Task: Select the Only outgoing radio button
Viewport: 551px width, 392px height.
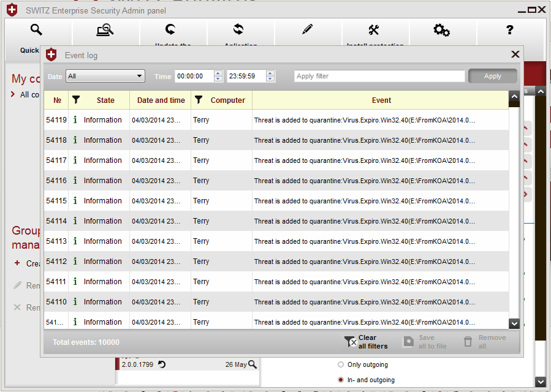Action: [341, 365]
